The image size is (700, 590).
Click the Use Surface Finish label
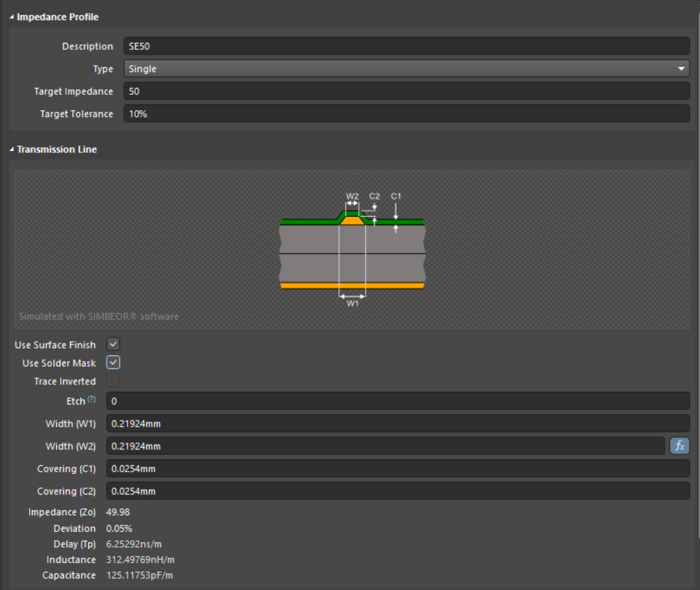[x=55, y=345]
